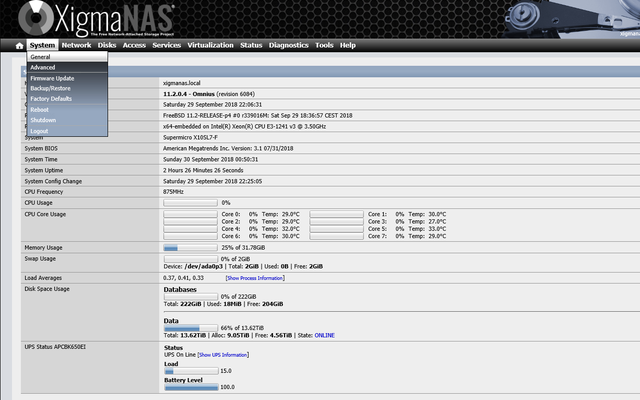Image resolution: width=640 pixels, height=400 pixels.
Task: Click the load averages 0.37, 0.41, 0.33
Action: coord(183,278)
